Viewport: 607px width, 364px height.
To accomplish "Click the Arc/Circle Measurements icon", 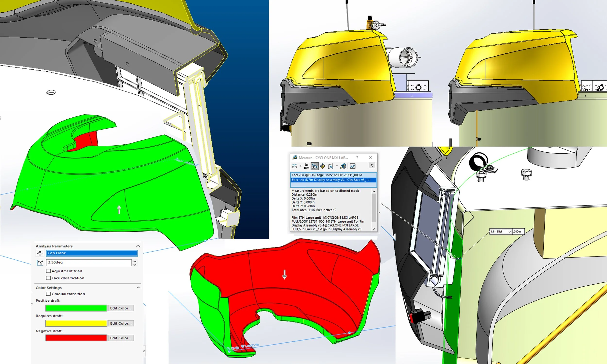I will tap(295, 166).
